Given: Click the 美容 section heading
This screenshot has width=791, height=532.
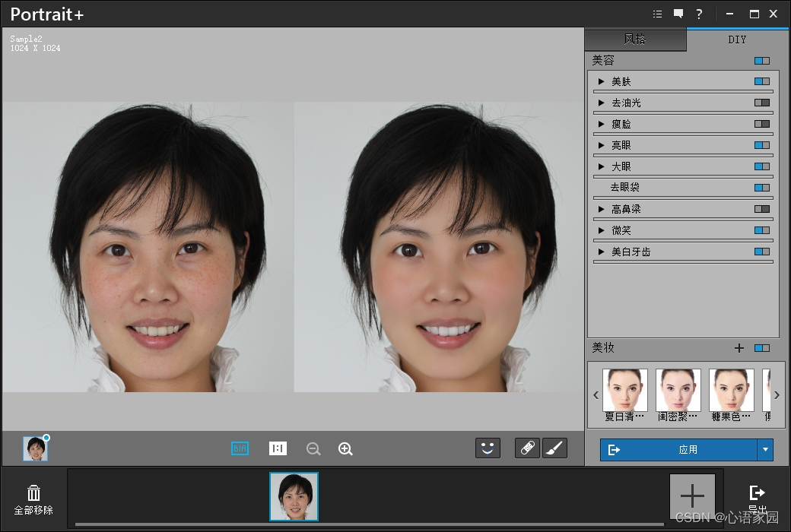Looking at the screenshot, I should (603, 61).
